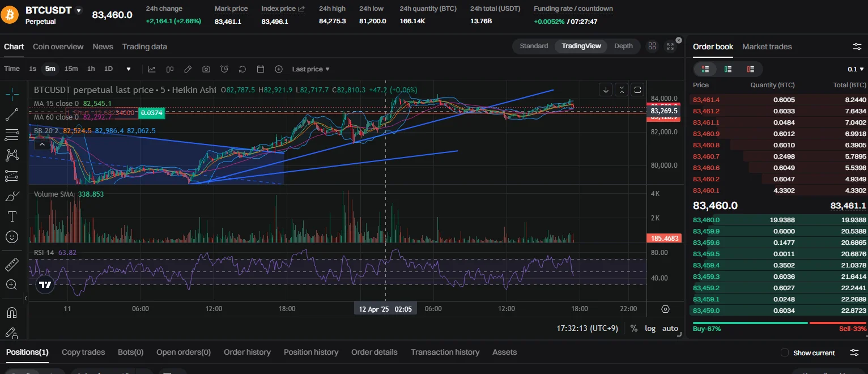868x374 pixels.
Task: Collapse the indicator legend chevron
Action: click(x=42, y=145)
